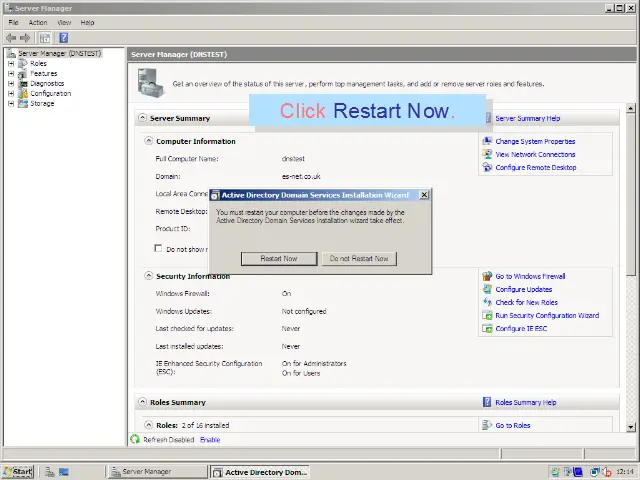Click the Configure IE ESC icon
640x480 pixels.
click(x=487, y=329)
